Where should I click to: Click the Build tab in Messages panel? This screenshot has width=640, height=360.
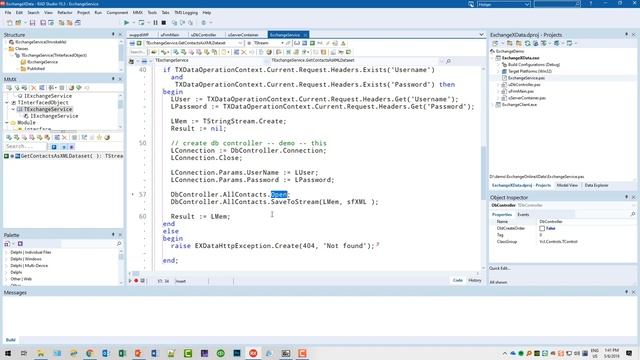click(x=11, y=340)
